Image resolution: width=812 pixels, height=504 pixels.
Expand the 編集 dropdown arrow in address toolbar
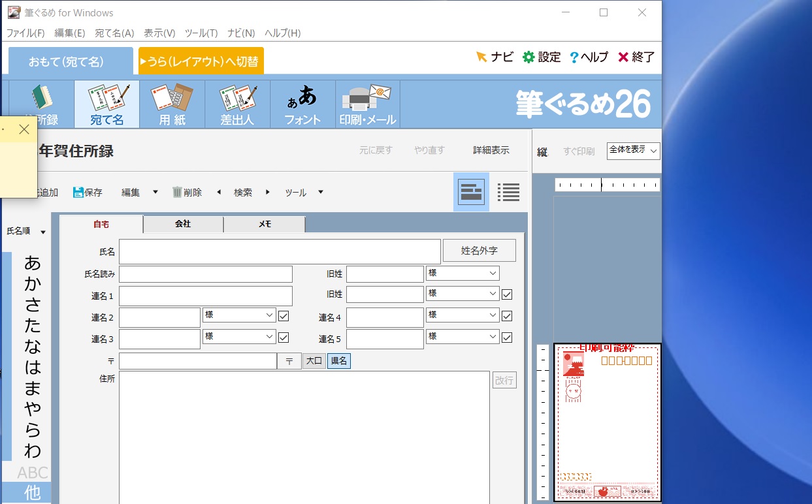(155, 192)
